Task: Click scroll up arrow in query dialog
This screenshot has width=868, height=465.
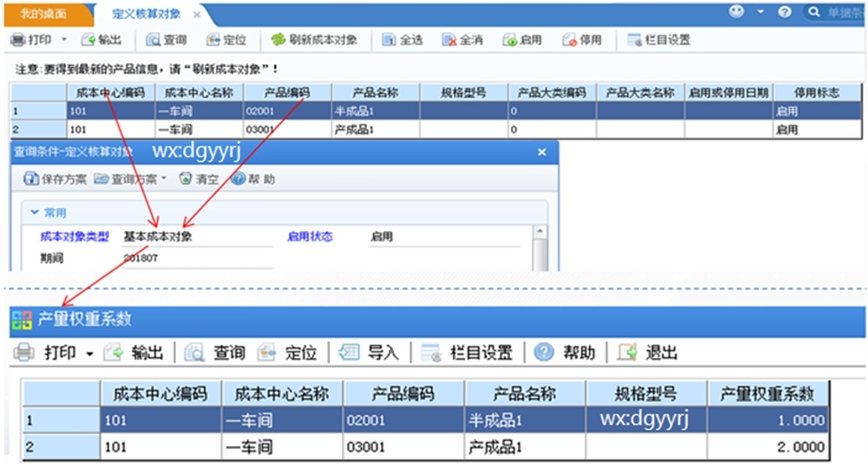Action: pyautogui.click(x=540, y=231)
